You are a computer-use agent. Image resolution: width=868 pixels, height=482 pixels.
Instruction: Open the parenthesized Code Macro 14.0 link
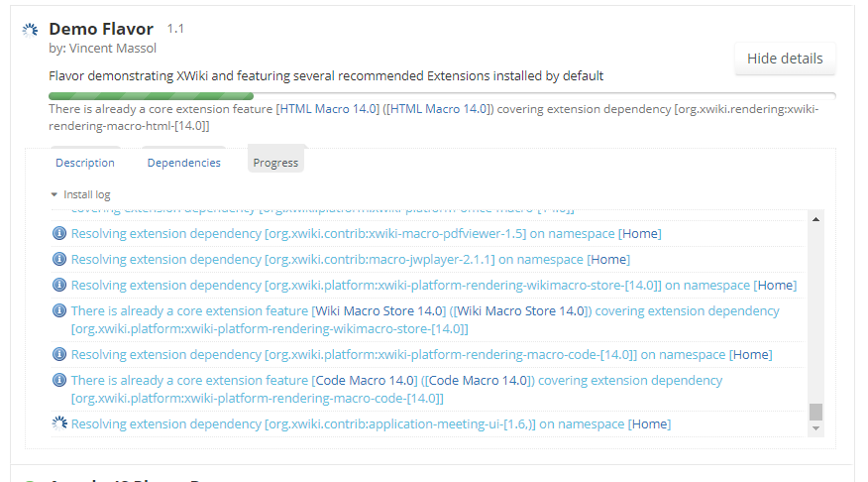pos(478,381)
